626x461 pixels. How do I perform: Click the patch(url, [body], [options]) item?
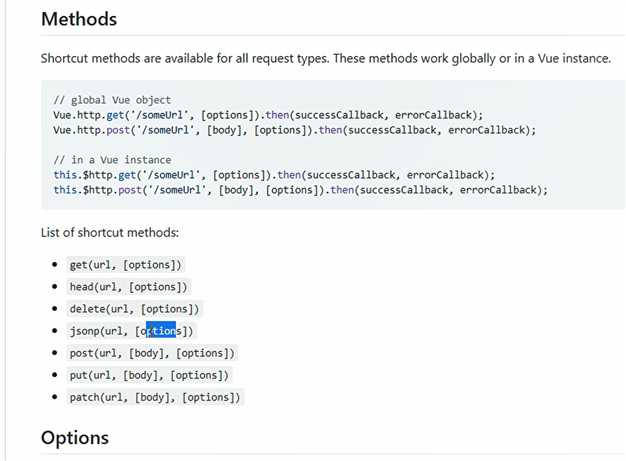[155, 398]
